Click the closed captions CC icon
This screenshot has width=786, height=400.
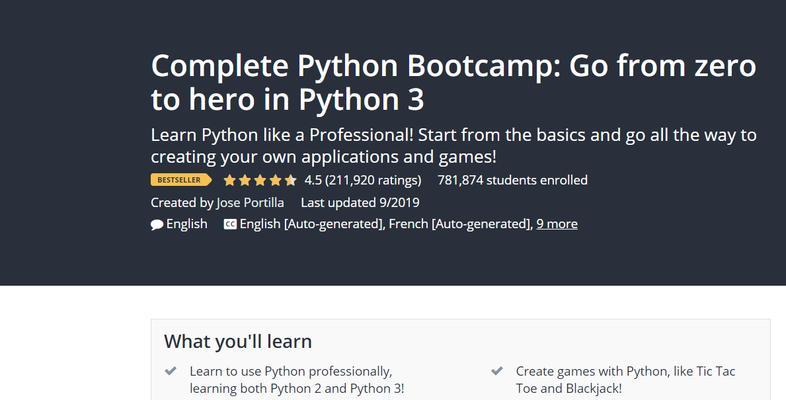pyautogui.click(x=230, y=224)
